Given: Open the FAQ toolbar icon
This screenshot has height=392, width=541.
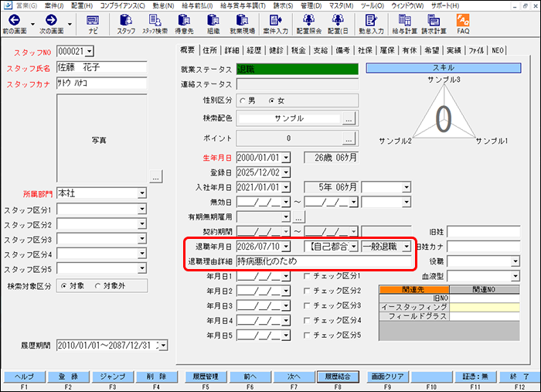Looking at the screenshot, I should [463, 24].
